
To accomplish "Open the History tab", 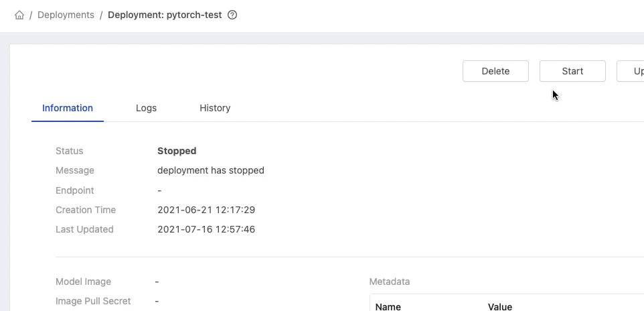I will (215, 108).
